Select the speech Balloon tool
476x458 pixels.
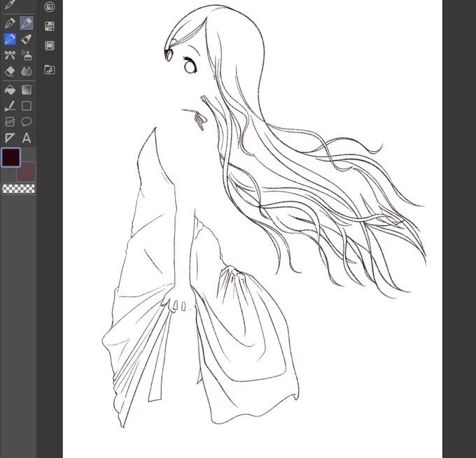[27, 122]
